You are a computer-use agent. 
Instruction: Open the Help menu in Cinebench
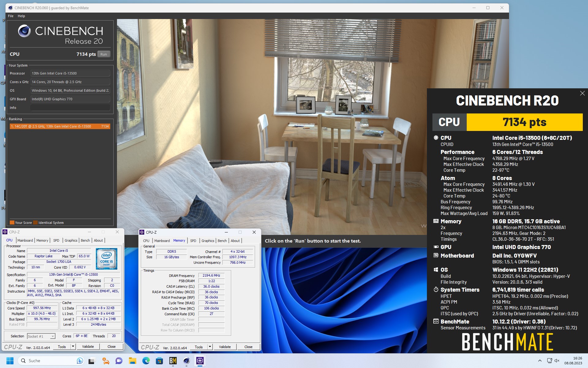point(21,16)
